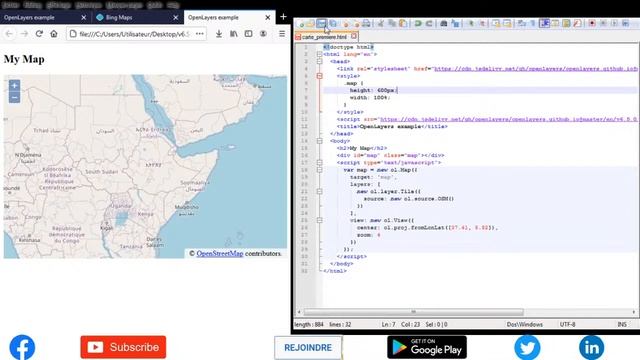This screenshot has height=360, width=640.
Task: Click the Print icon in Notepad++ toolbar
Action: coord(366,24)
